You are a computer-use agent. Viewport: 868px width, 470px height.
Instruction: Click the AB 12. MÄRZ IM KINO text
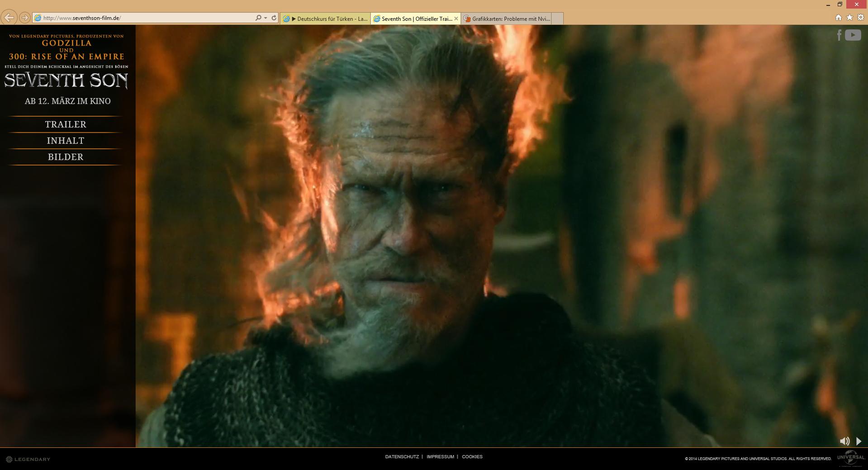click(x=67, y=101)
